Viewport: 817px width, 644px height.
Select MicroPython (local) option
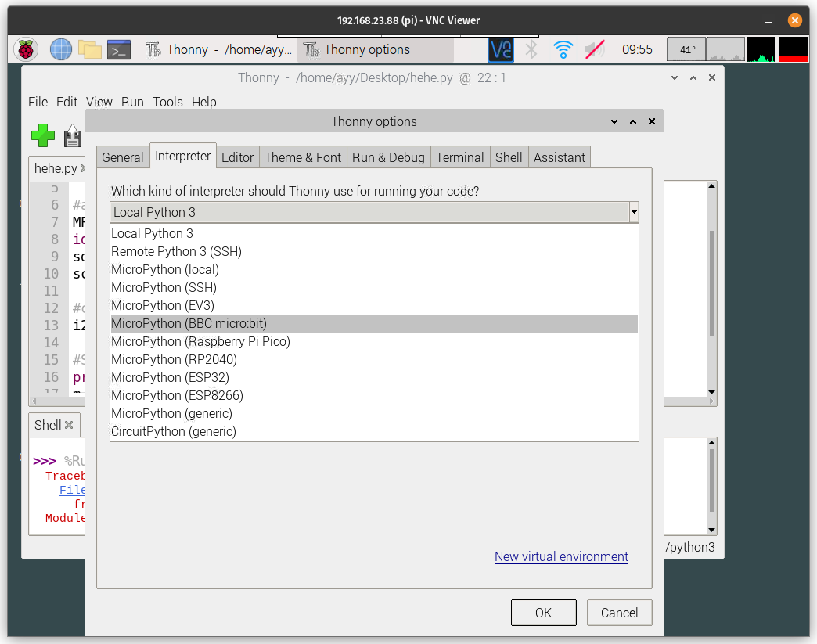(374, 269)
